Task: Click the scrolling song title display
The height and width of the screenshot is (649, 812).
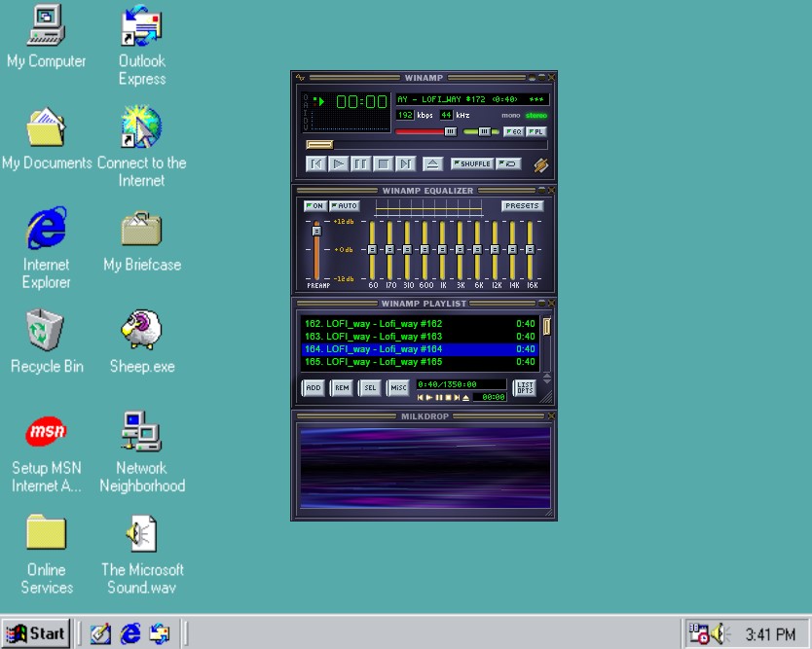Action: point(472,99)
